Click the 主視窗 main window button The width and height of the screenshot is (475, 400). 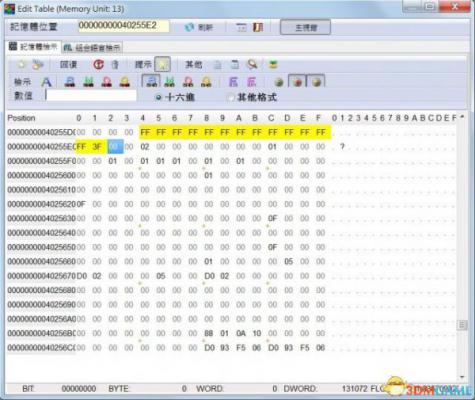[305, 27]
